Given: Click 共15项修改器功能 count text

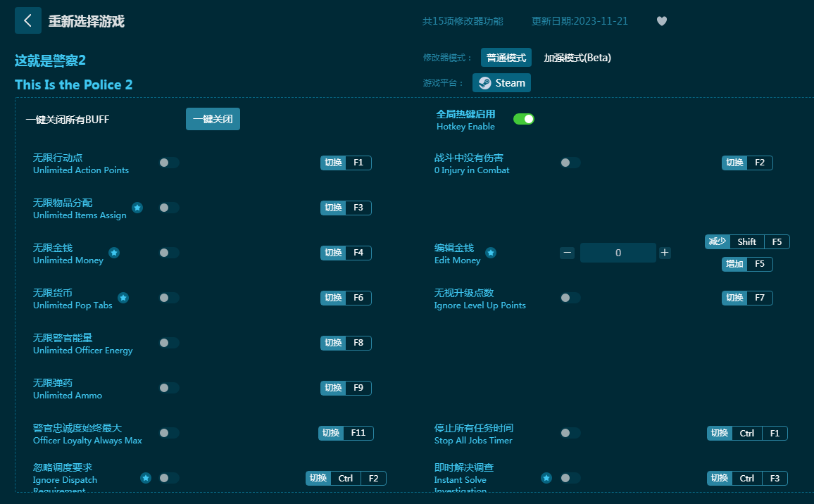Looking at the screenshot, I should (463, 21).
